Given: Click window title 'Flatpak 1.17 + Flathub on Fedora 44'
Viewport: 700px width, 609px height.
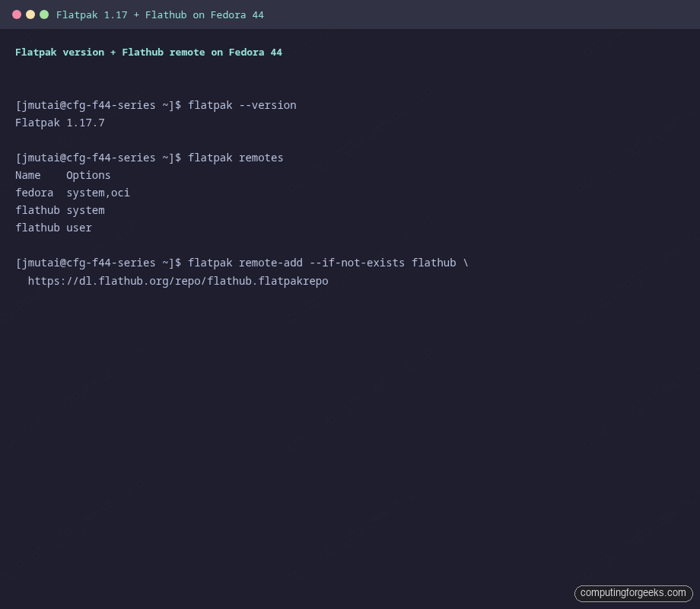Looking at the screenshot, I should coord(160,15).
